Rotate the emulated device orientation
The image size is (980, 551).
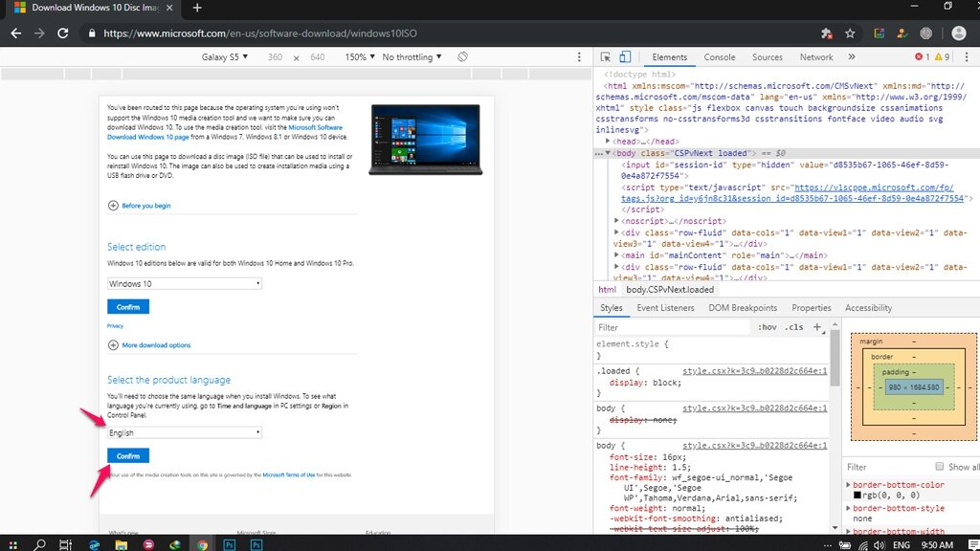click(462, 56)
